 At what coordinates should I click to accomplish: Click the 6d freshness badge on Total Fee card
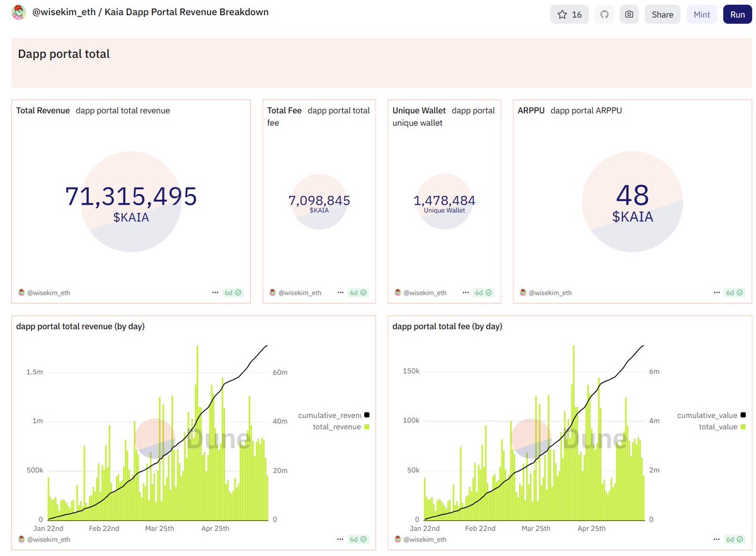click(x=358, y=293)
